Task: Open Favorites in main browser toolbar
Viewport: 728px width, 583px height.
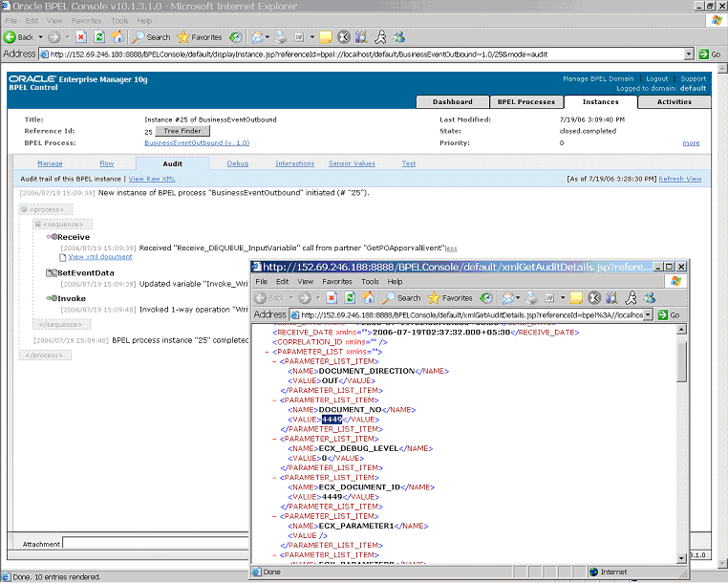Action: (200, 37)
